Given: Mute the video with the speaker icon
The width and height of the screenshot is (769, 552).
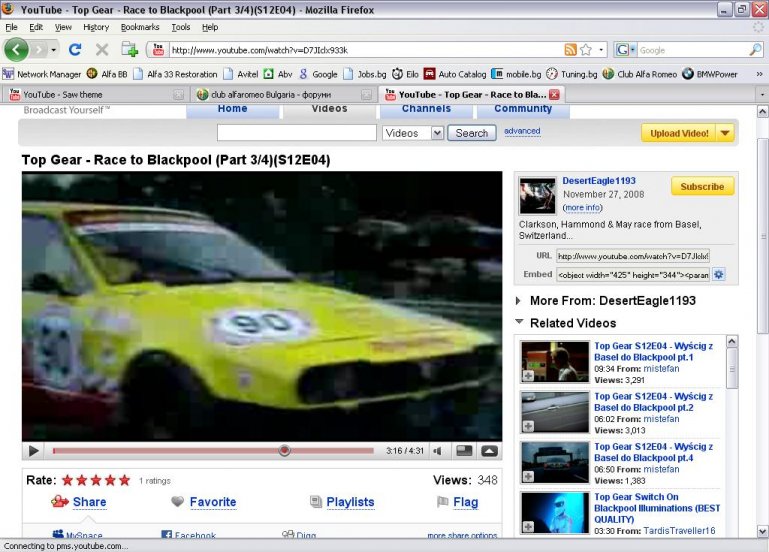Looking at the screenshot, I should click(x=438, y=451).
